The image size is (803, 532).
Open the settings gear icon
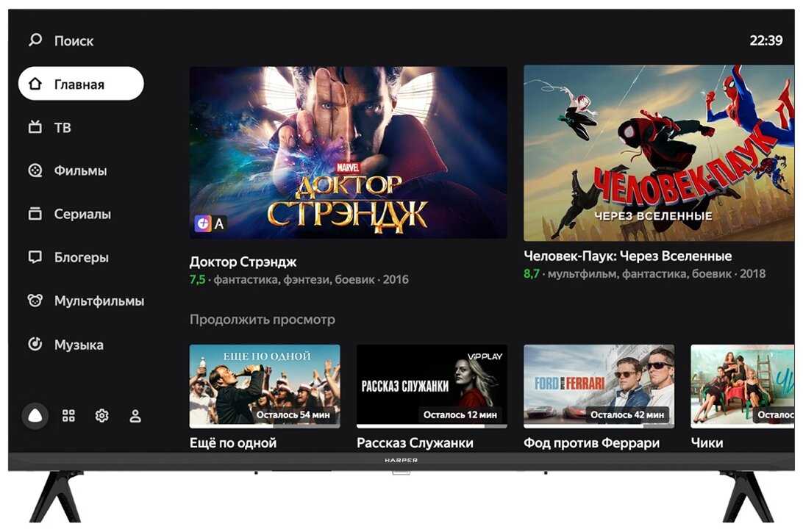[x=102, y=415]
